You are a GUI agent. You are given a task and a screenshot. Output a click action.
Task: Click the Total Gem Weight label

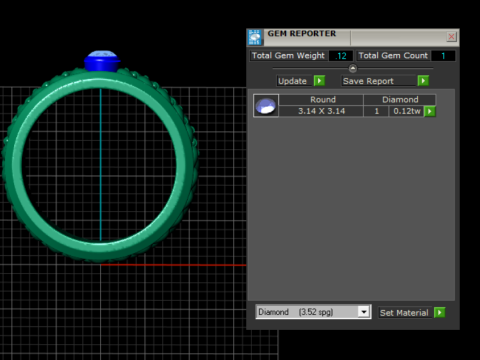pyautogui.click(x=288, y=56)
